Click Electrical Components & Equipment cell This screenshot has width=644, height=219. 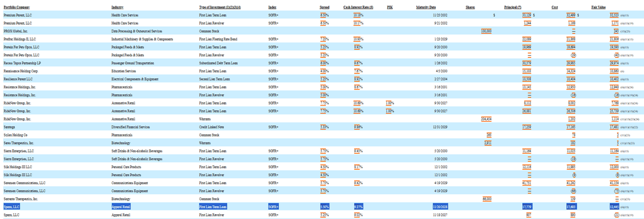coord(136,78)
